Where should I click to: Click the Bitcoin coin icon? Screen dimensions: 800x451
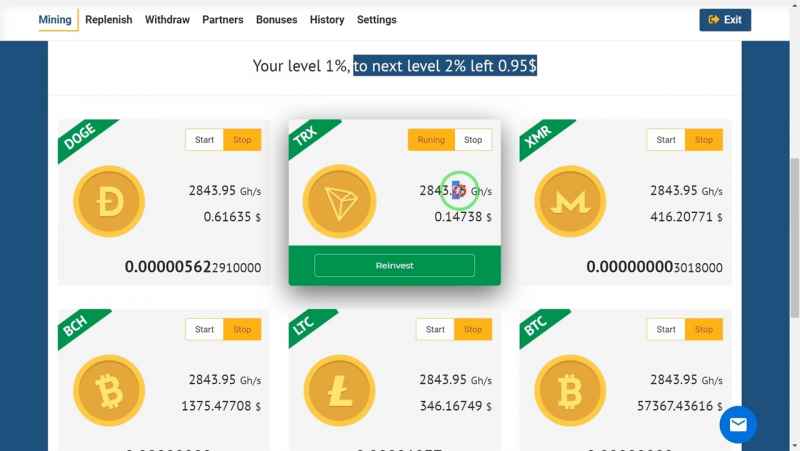pyautogui.click(x=570, y=391)
